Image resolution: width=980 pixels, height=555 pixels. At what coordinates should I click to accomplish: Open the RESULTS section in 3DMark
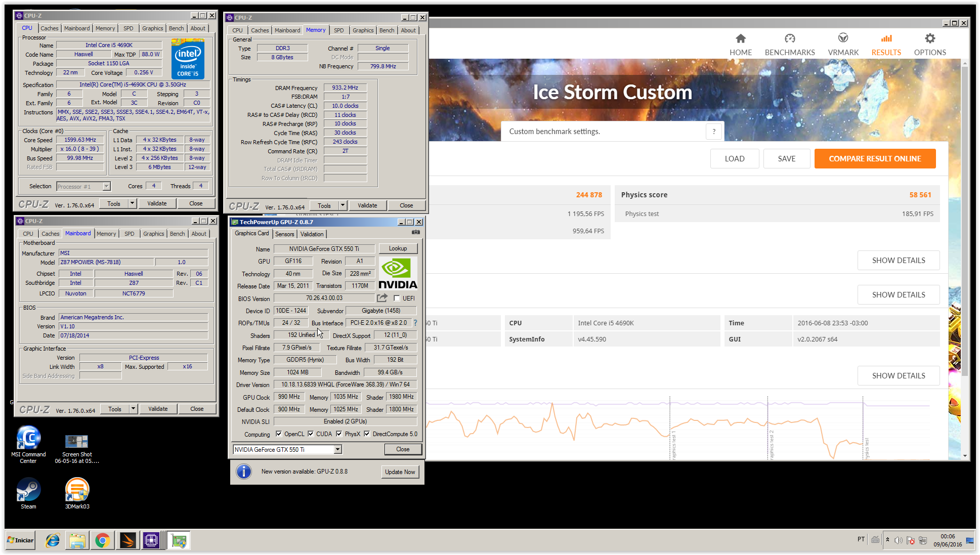click(x=886, y=45)
